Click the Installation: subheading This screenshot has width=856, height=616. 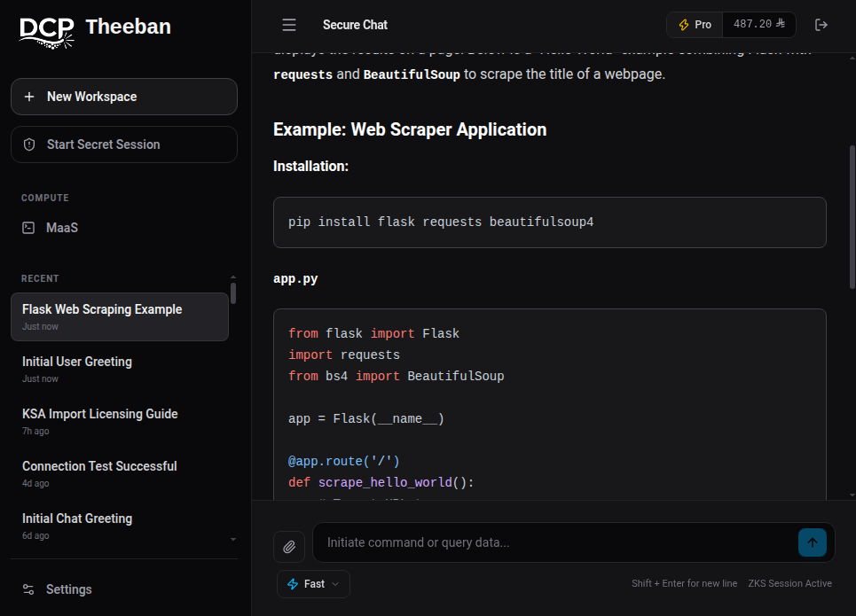[310, 166]
